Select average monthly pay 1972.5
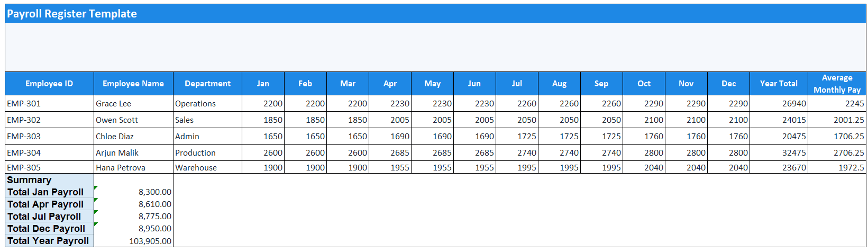 click(837, 167)
